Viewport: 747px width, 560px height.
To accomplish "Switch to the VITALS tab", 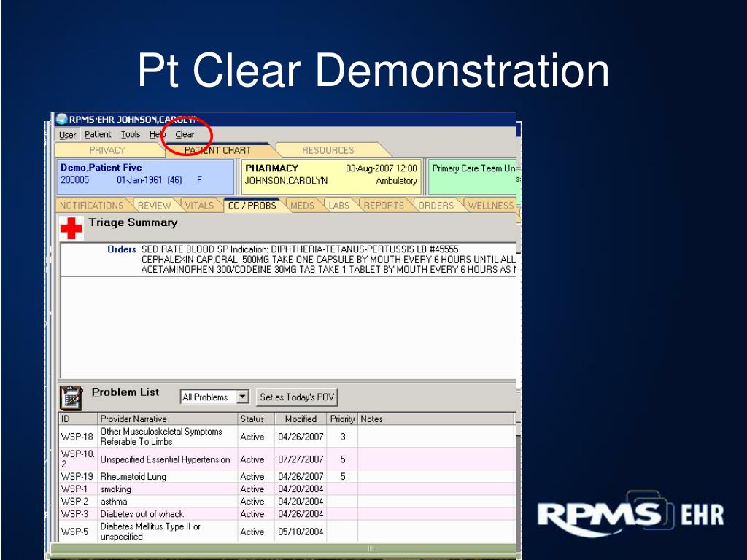I will click(x=199, y=206).
